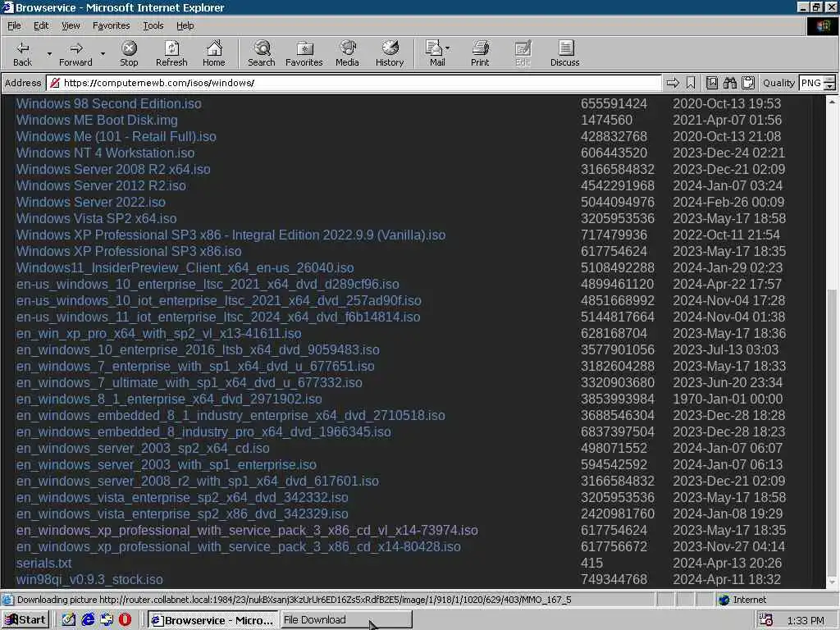Open Windows 98 Second Edition.iso link
Screen dimensions: 840x630
(x=109, y=104)
